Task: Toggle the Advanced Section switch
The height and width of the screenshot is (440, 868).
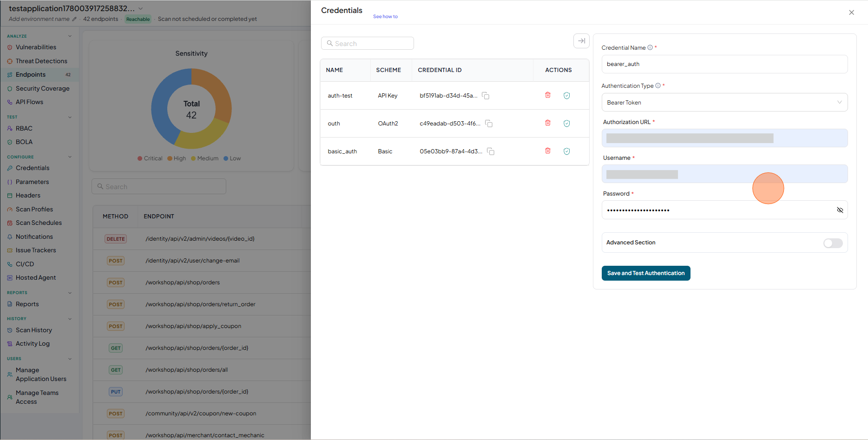Action: coord(833,243)
